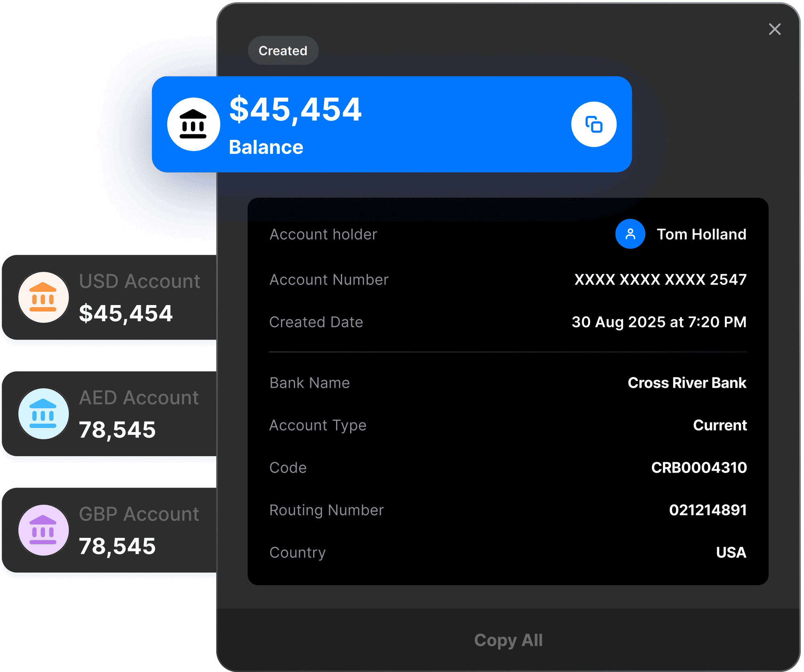Click the account holder avatar next to Tom Holland
This screenshot has width=804, height=672.
point(630,234)
